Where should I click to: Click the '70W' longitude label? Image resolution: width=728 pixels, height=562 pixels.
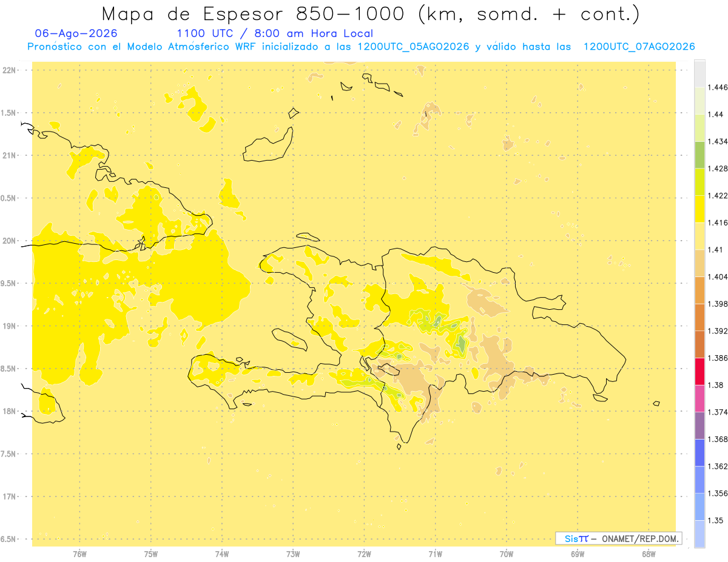click(x=507, y=554)
